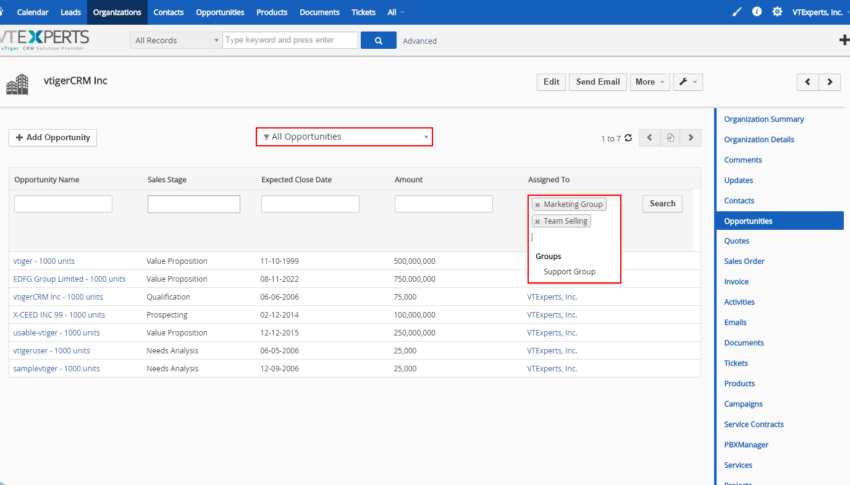This screenshot has height=485, width=850.
Task: Click Add Opportunity button
Action: pos(53,138)
